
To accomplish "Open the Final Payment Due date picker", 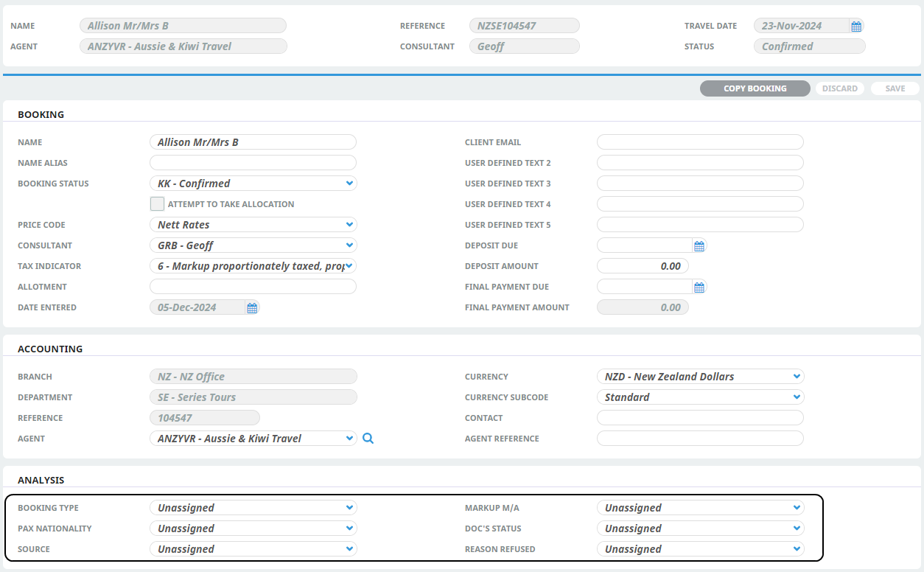I will [699, 287].
